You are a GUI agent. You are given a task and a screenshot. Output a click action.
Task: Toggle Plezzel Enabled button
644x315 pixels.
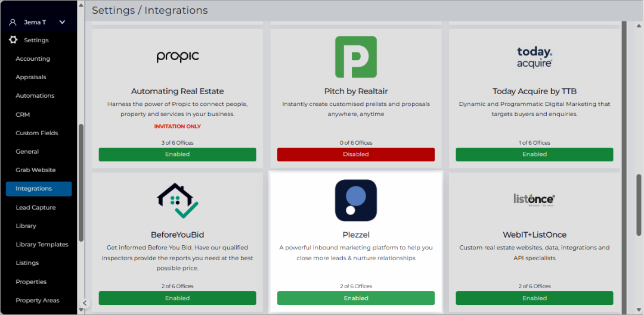click(355, 298)
